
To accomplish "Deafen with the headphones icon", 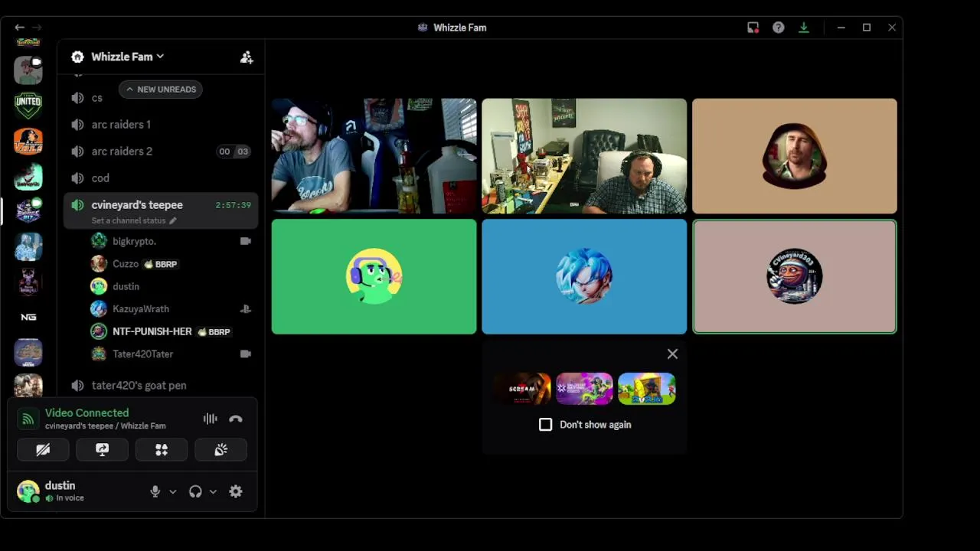I will pos(195,491).
